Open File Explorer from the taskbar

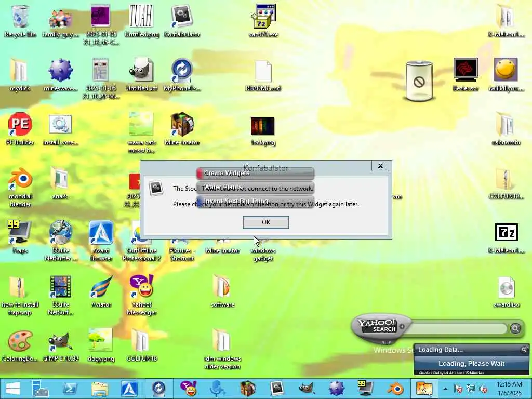tap(99, 389)
